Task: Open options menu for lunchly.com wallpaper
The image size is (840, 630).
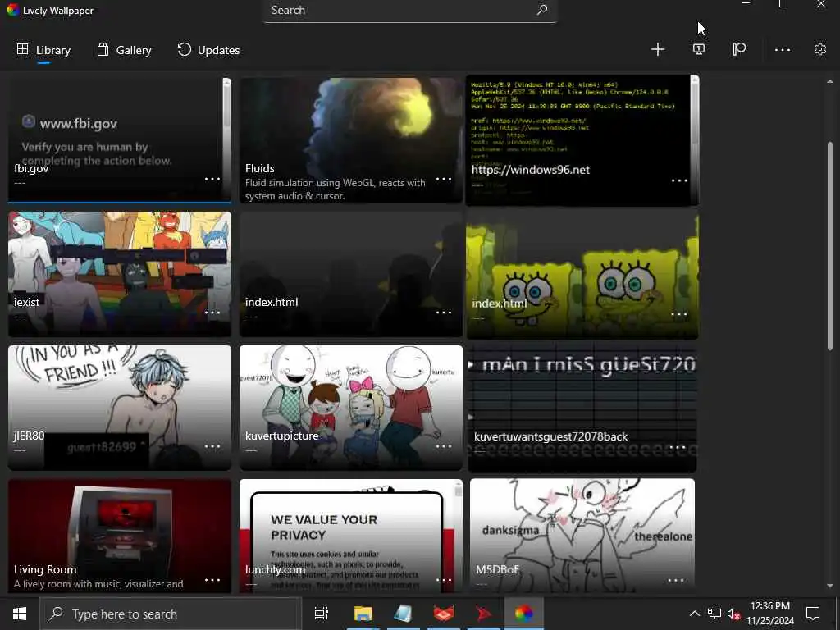Action: click(x=444, y=580)
